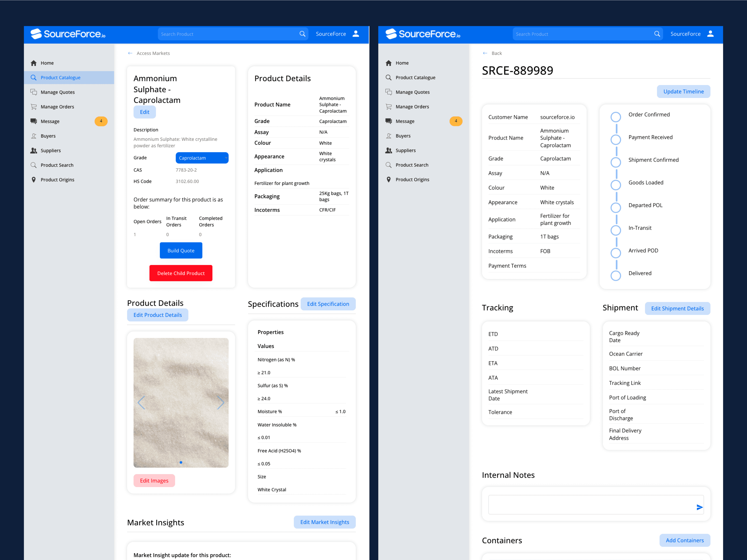Open Manage Quotes in left sidebar

[57, 92]
